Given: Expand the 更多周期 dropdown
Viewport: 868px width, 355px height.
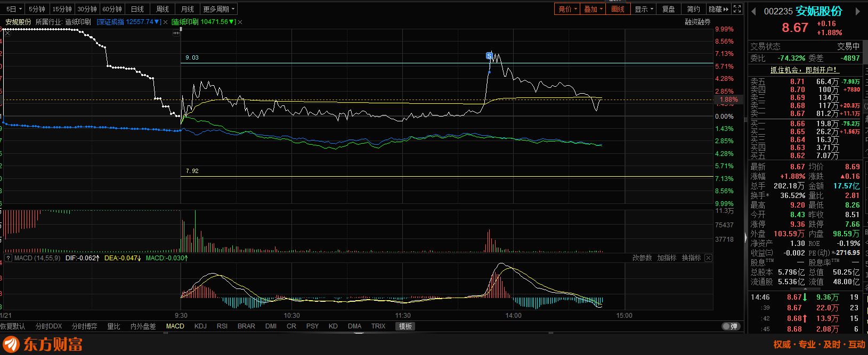Looking at the screenshot, I should pyautogui.click(x=218, y=9).
